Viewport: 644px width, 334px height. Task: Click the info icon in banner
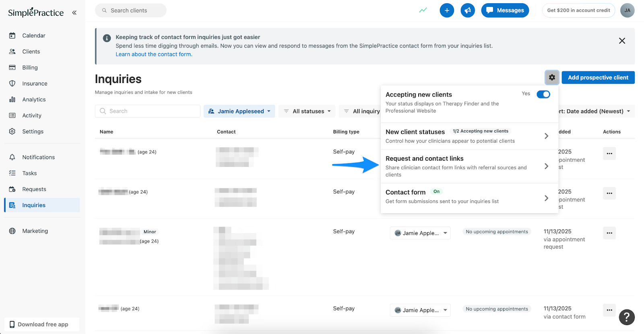[107, 38]
